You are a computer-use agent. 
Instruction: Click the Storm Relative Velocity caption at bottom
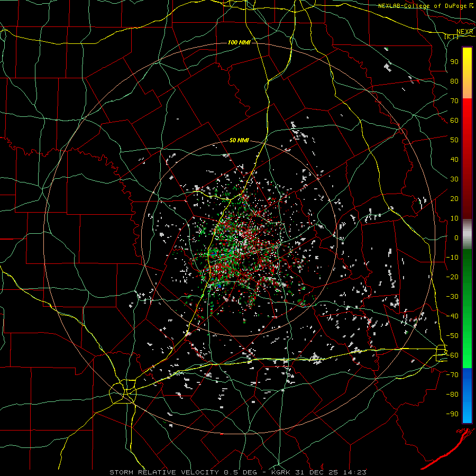(x=237, y=472)
